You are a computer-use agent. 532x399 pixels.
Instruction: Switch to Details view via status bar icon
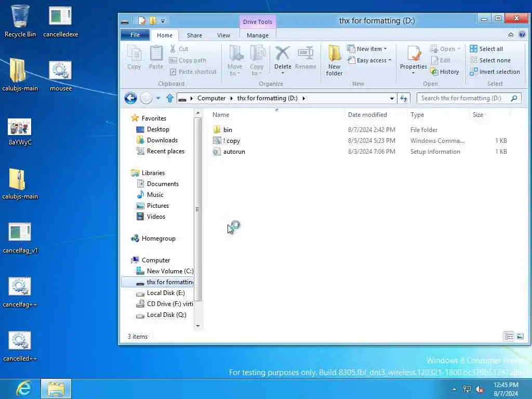tap(509, 336)
